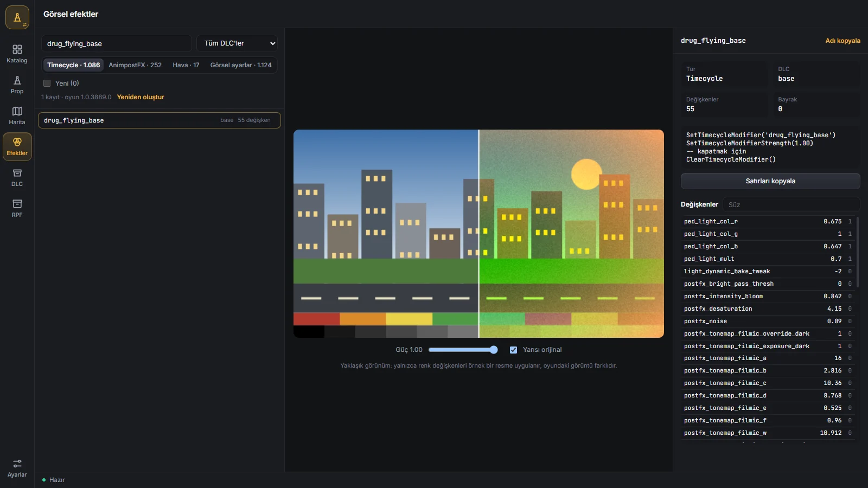Click the 1 kayıt · oyun 1.0.3889.0 text
Image resolution: width=868 pixels, height=488 pixels.
pos(76,97)
